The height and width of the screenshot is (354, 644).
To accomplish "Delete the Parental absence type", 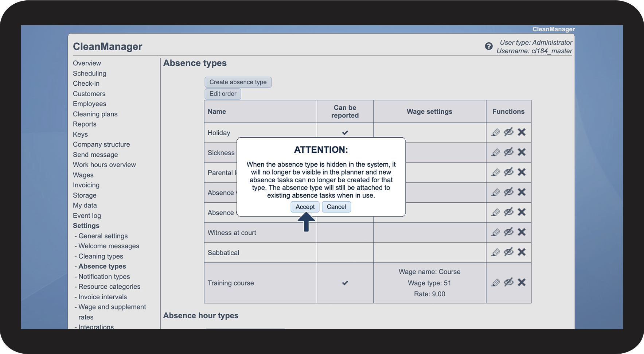I will click(522, 172).
